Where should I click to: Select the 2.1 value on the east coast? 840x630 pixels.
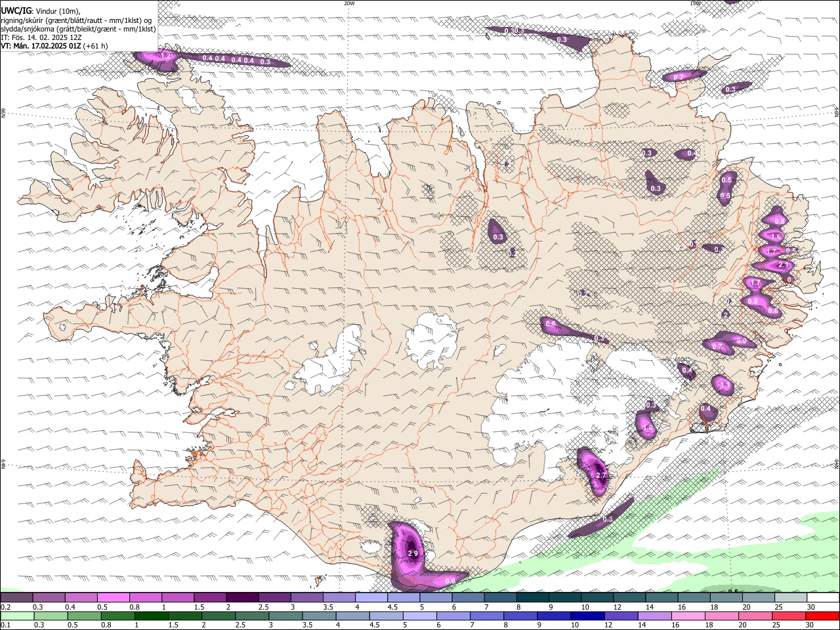(x=783, y=264)
